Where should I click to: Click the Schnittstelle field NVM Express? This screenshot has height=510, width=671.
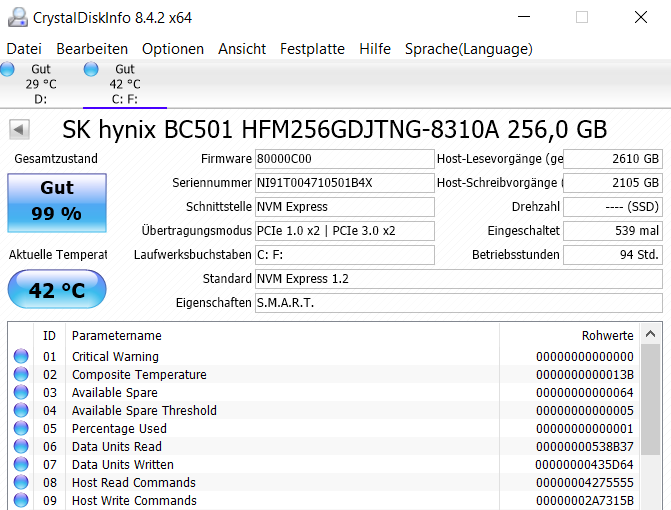tap(344, 207)
